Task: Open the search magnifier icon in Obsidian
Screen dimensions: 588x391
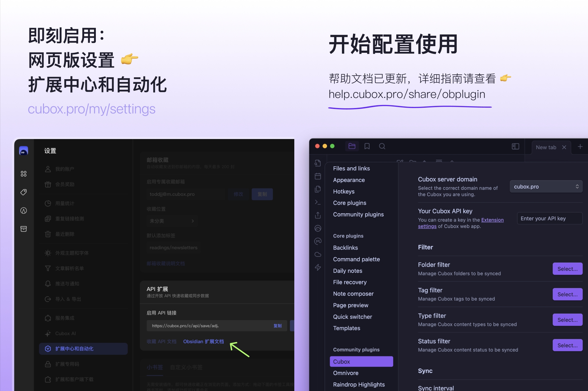Action: (x=382, y=146)
